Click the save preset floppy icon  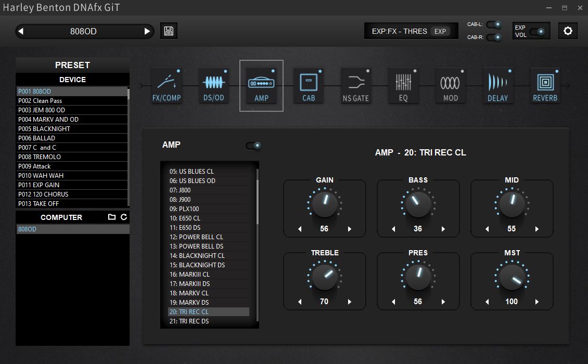coord(169,31)
